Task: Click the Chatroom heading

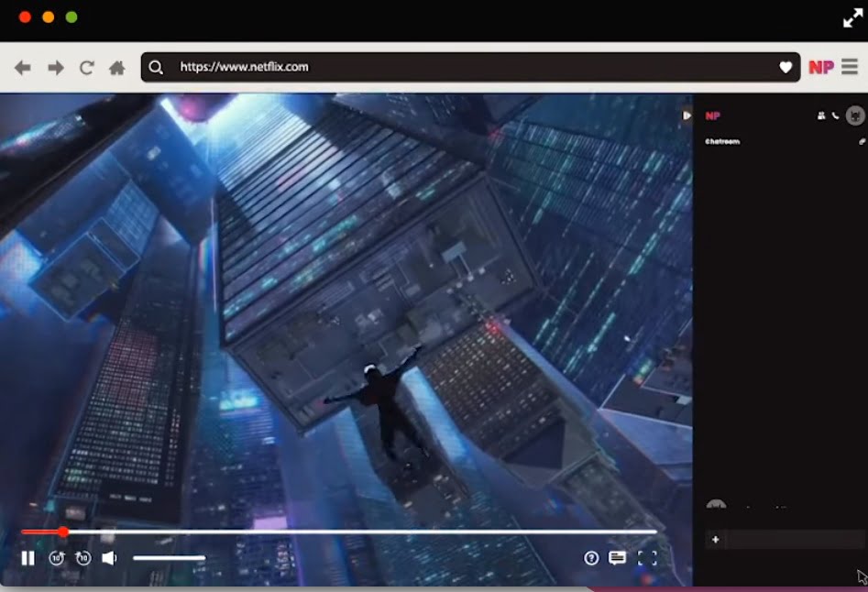Action: point(722,142)
